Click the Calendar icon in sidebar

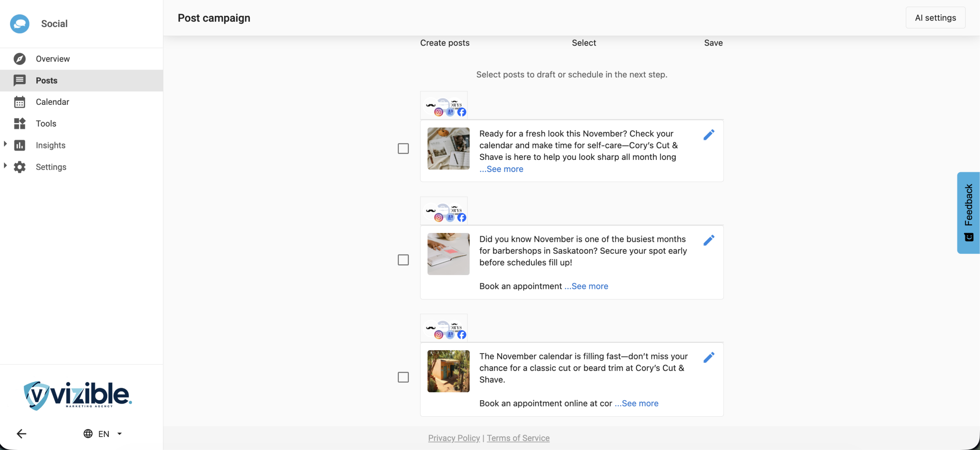pos(20,102)
